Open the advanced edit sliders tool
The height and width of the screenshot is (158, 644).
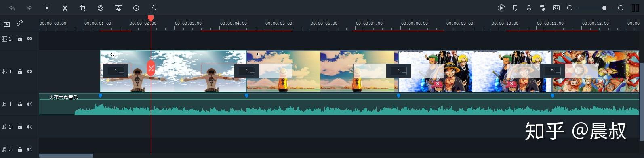pyautogui.click(x=154, y=8)
